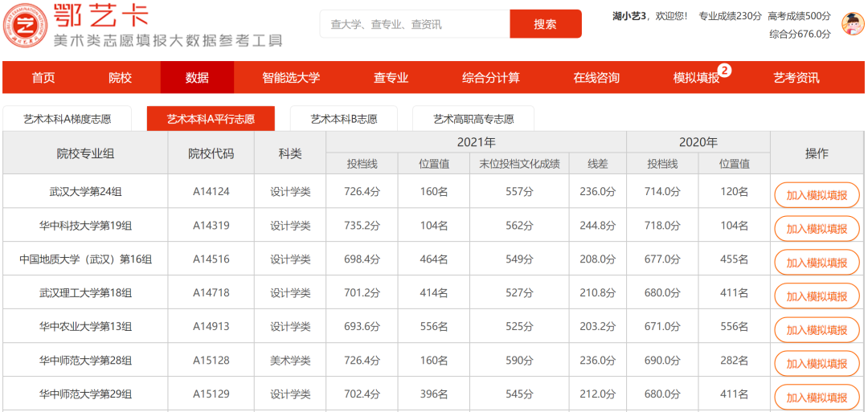Click 美术学类 category cell
Viewport: 868px width, 412px height.
(x=290, y=361)
